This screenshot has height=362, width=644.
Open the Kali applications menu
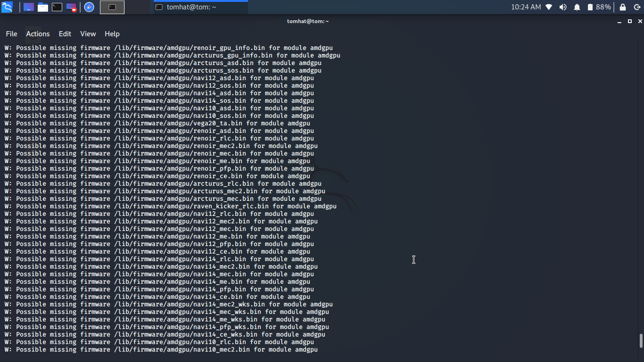point(7,7)
